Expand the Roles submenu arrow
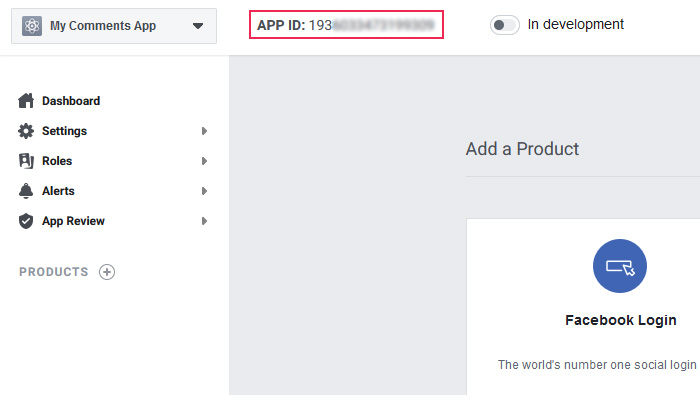The image size is (700, 395). [x=204, y=161]
